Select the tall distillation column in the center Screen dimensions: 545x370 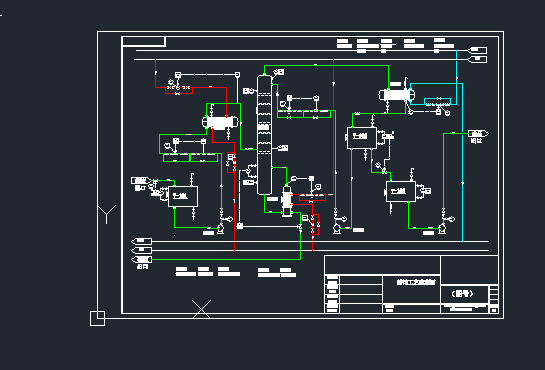(x=264, y=135)
